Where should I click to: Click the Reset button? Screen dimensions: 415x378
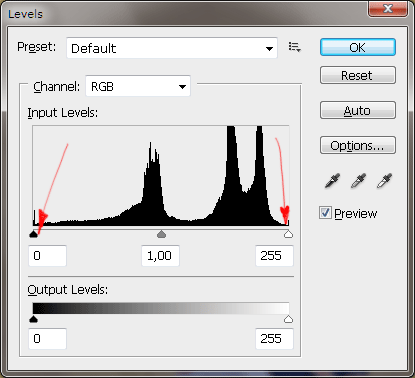[x=358, y=75]
